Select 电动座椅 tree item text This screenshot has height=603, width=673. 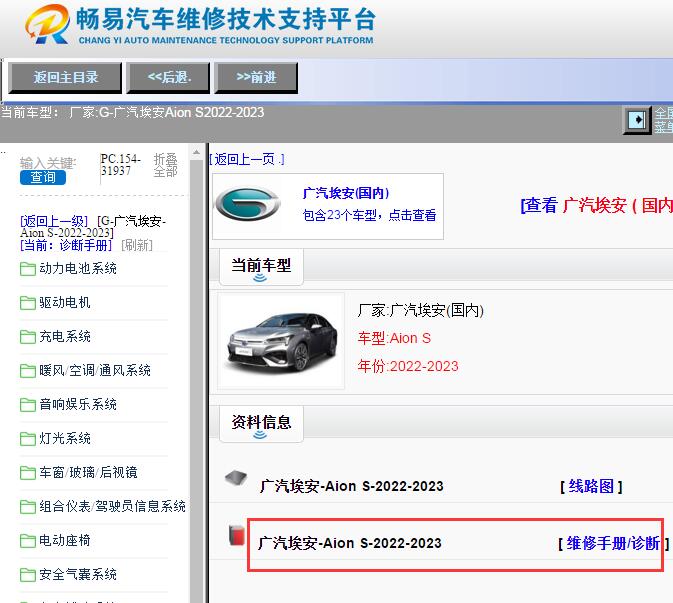pos(65,540)
